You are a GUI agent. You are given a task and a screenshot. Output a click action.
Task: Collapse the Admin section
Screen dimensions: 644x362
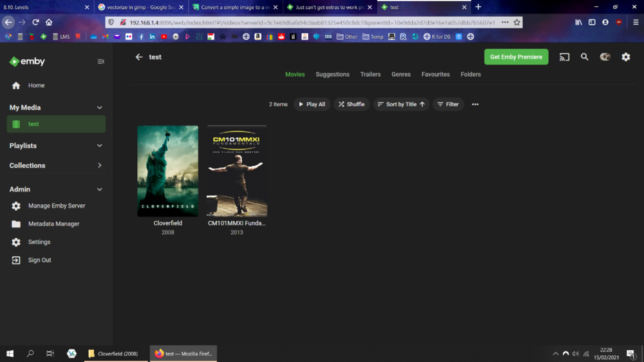(x=99, y=189)
